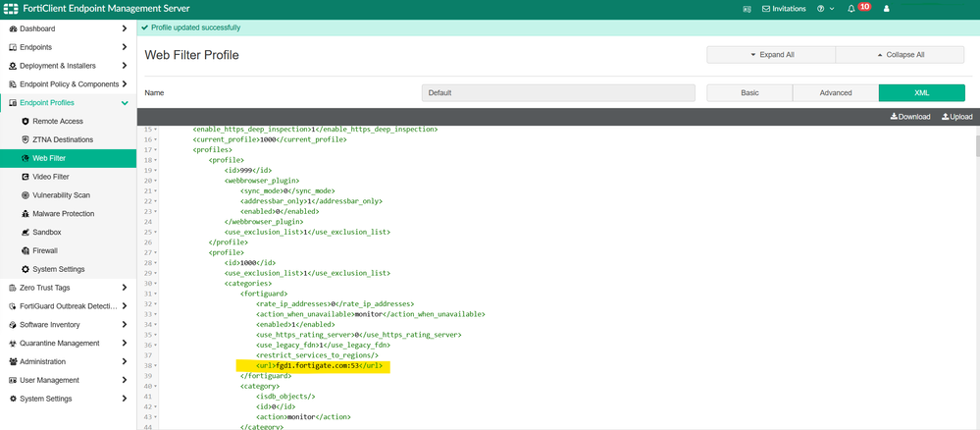980x430 pixels.
Task: Click the Expand All button
Action: click(x=771, y=55)
